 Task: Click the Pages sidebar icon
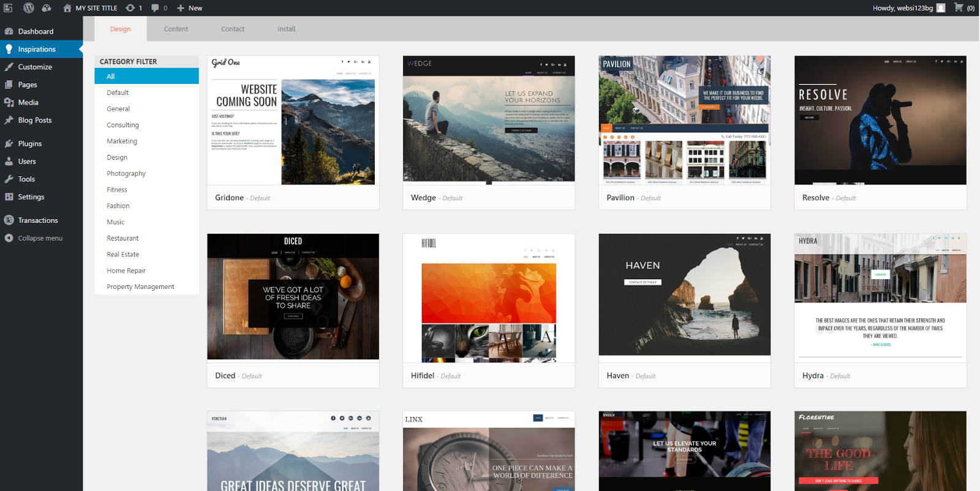(x=9, y=84)
